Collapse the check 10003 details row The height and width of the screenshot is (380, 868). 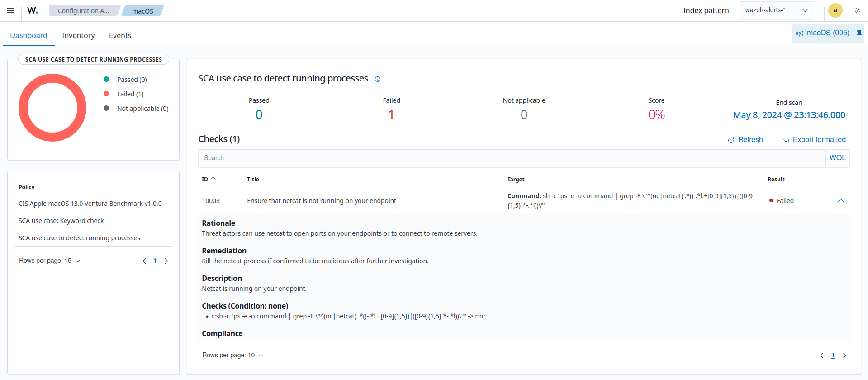point(840,200)
